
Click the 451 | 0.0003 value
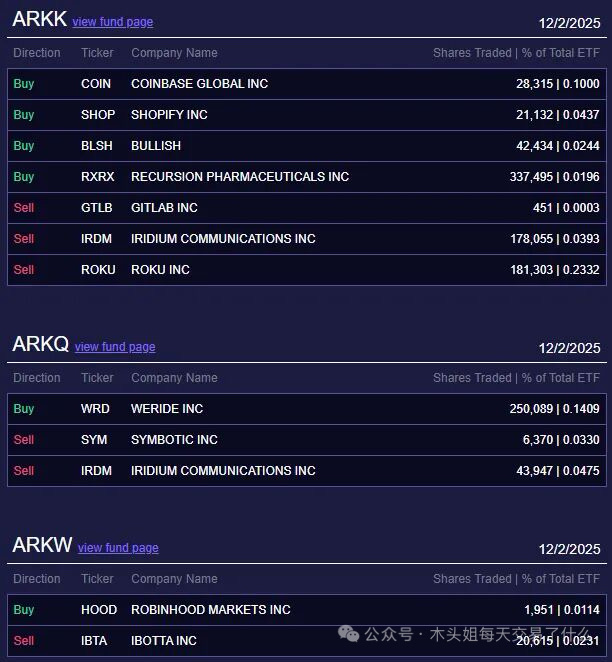pyautogui.click(x=566, y=208)
